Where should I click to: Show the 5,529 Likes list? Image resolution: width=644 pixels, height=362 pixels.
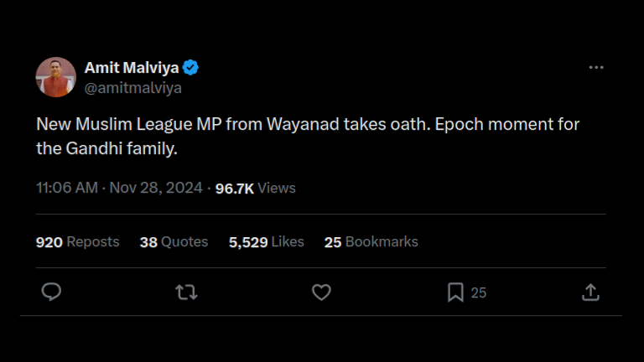click(x=266, y=241)
